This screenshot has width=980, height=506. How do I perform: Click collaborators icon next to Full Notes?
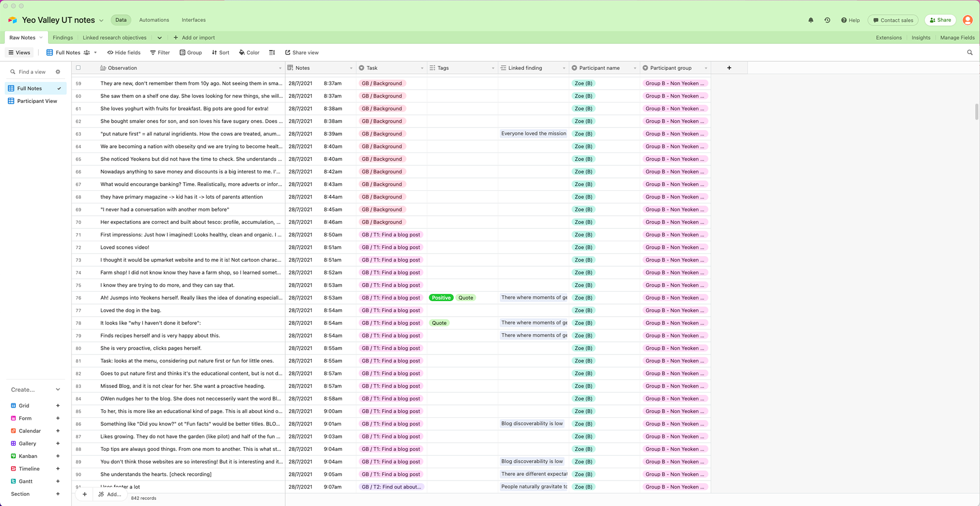click(87, 53)
